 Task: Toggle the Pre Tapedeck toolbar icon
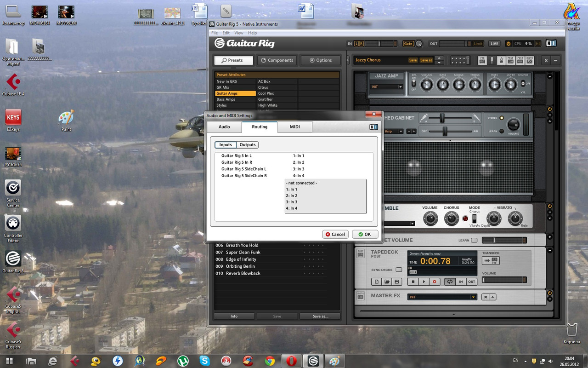[x=482, y=60]
